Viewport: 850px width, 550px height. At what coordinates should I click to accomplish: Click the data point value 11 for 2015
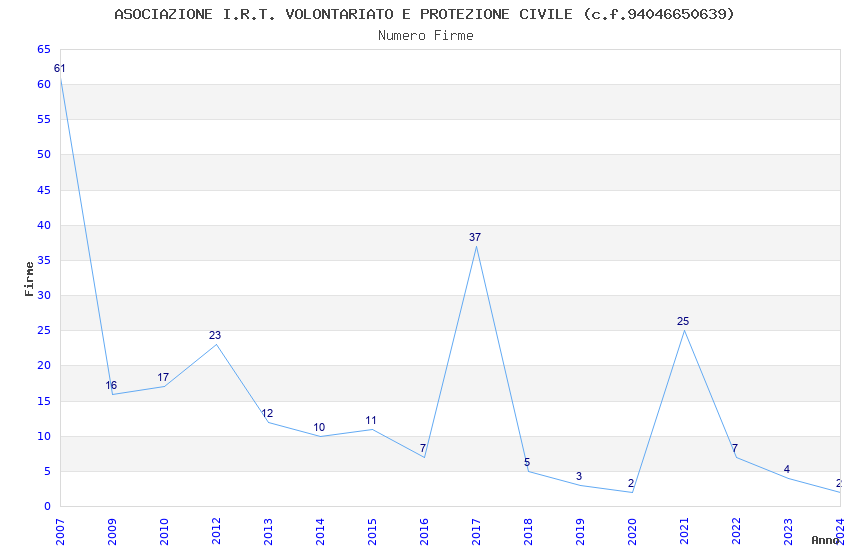click(371, 420)
